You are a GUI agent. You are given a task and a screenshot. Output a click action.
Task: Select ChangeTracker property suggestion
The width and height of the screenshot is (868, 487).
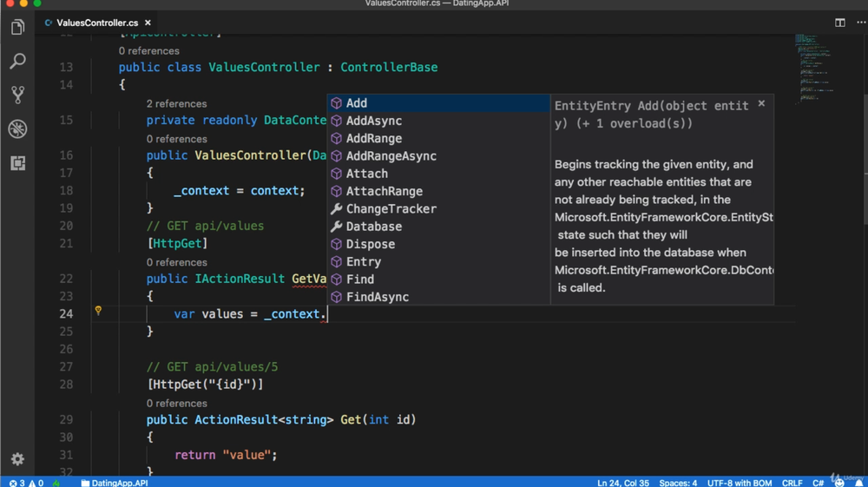tap(438, 209)
